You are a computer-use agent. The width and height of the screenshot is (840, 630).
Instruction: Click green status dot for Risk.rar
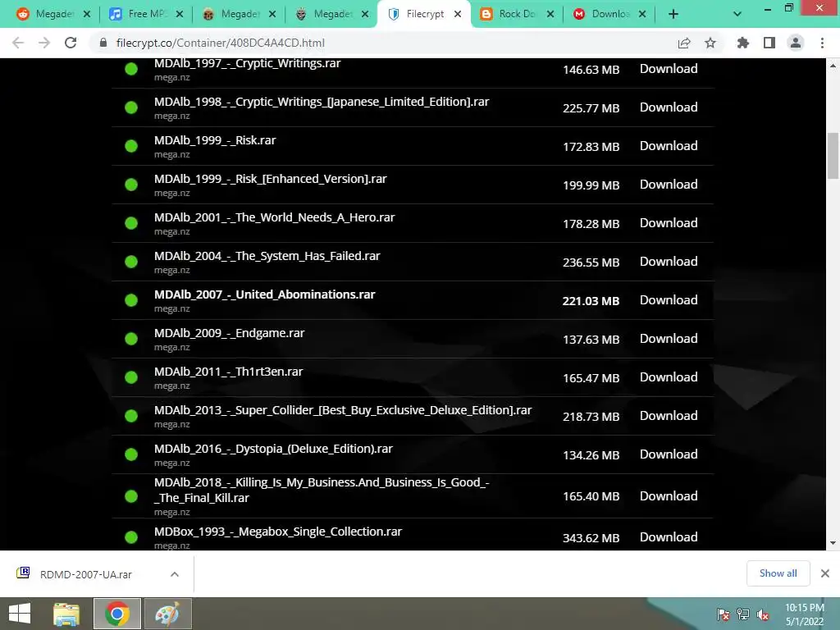131,146
